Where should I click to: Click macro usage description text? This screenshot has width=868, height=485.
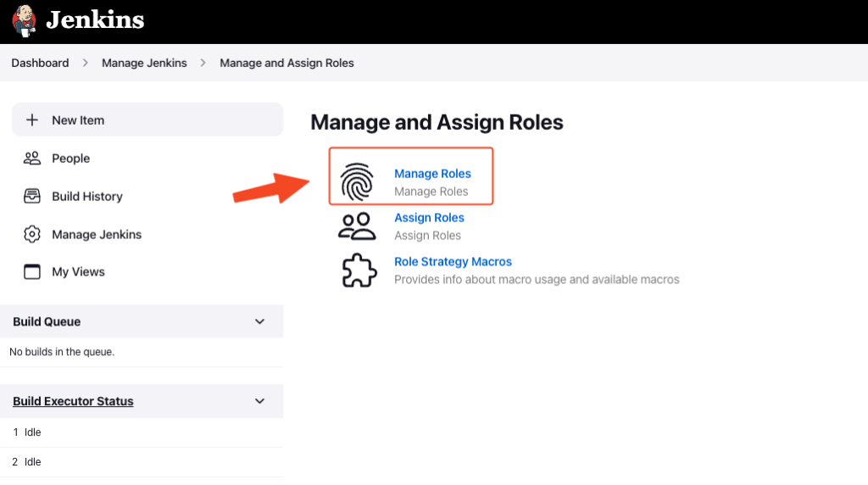point(537,280)
